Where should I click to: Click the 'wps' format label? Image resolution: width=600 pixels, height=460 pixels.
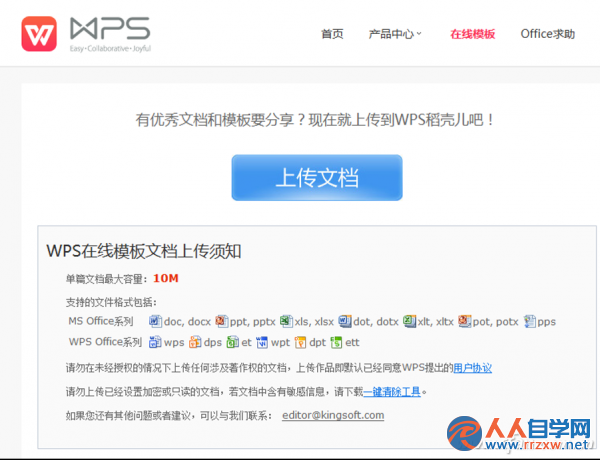tap(174, 343)
